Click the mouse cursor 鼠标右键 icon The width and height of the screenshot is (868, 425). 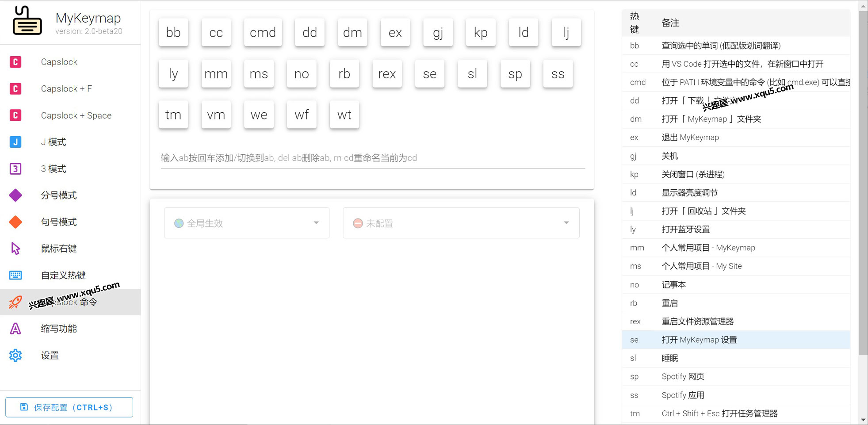tap(15, 249)
